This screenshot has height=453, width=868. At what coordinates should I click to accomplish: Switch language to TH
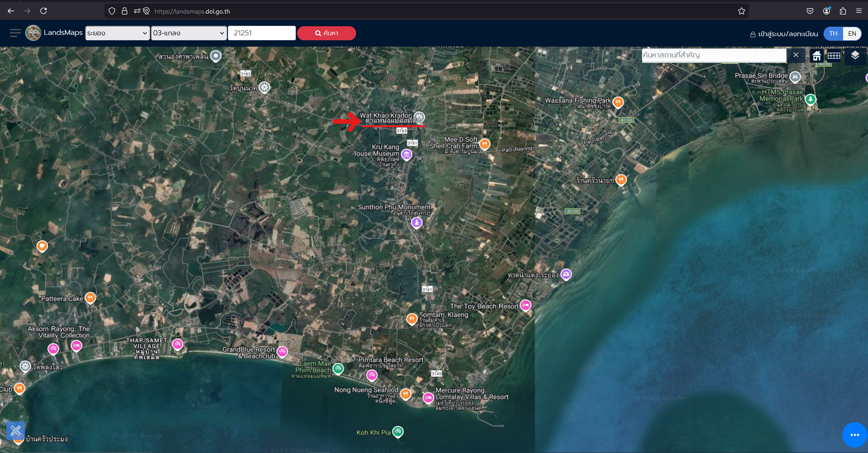833,33
